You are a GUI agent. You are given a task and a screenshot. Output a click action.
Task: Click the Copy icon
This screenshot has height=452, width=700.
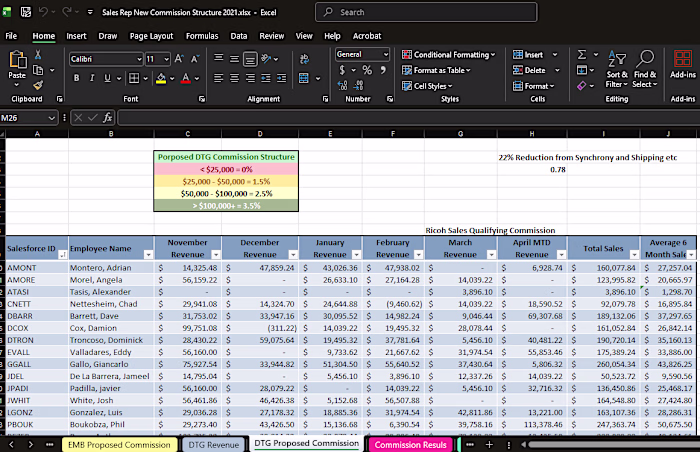point(38,70)
